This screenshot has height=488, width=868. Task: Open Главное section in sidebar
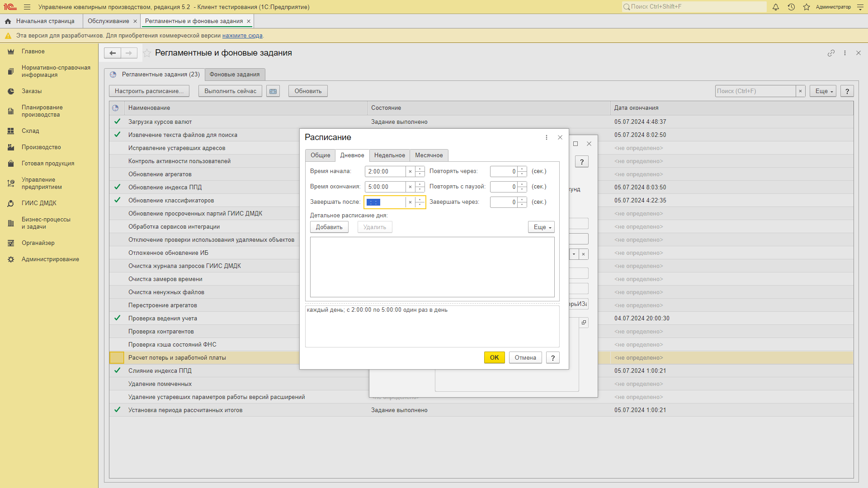49,52
